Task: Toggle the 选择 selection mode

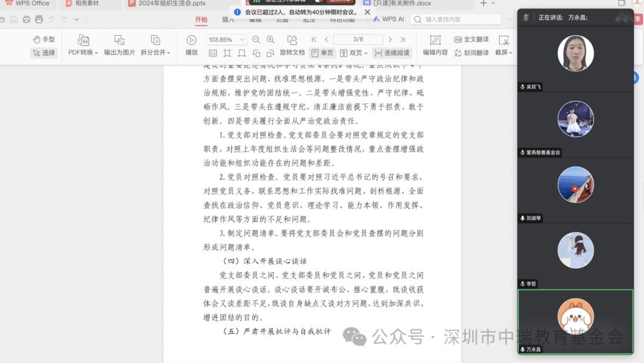Action: tap(44, 53)
